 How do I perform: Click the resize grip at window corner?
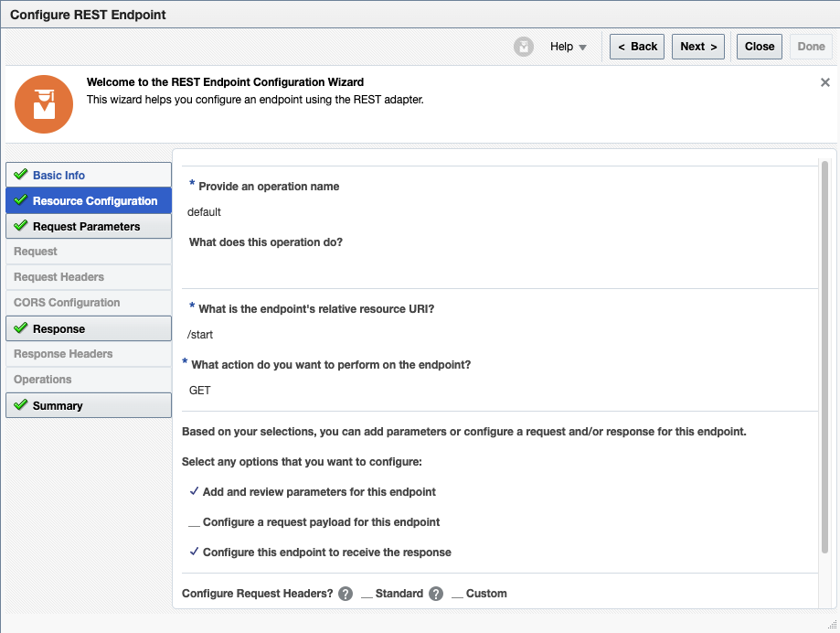(832, 625)
